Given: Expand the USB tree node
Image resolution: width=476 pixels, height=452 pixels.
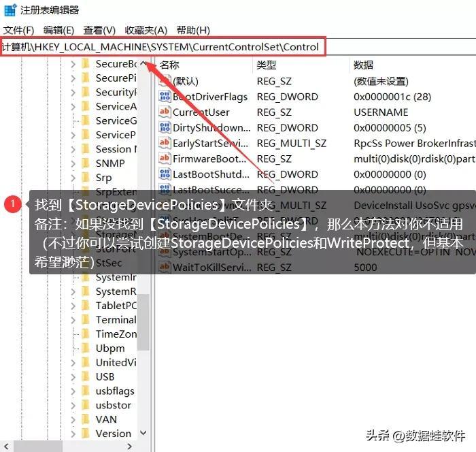Looking at the screenshot, I should click(73, 376).
